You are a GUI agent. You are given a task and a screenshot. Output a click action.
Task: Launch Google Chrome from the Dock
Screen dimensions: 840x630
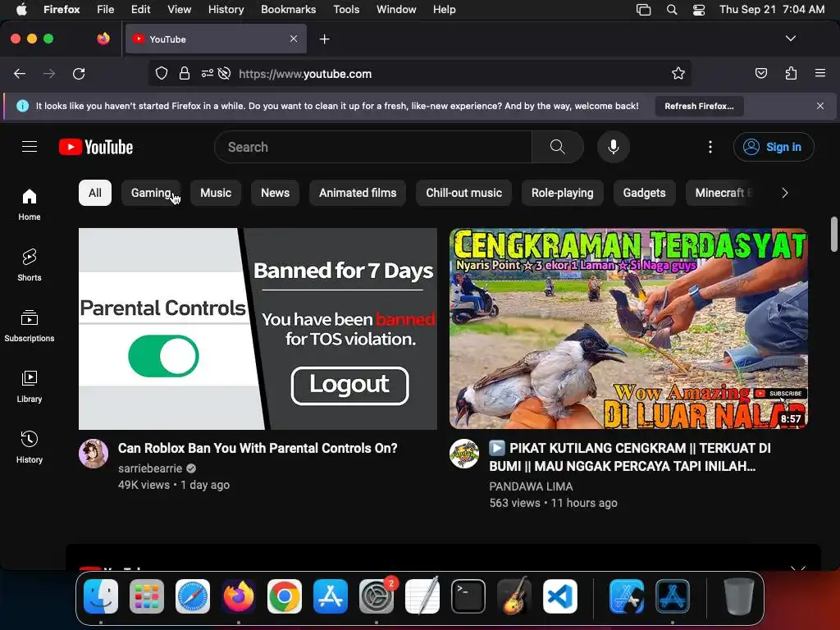coord(285,596)
